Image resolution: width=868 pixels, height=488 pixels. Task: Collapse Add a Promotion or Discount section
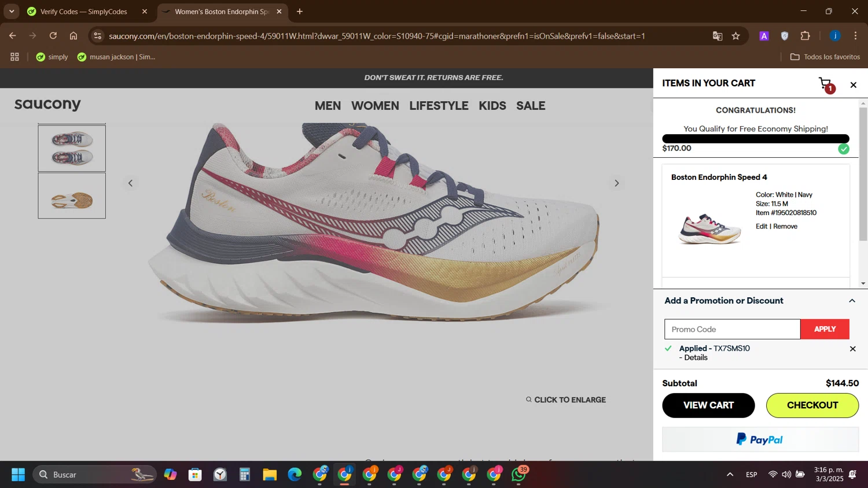point(852,301)
